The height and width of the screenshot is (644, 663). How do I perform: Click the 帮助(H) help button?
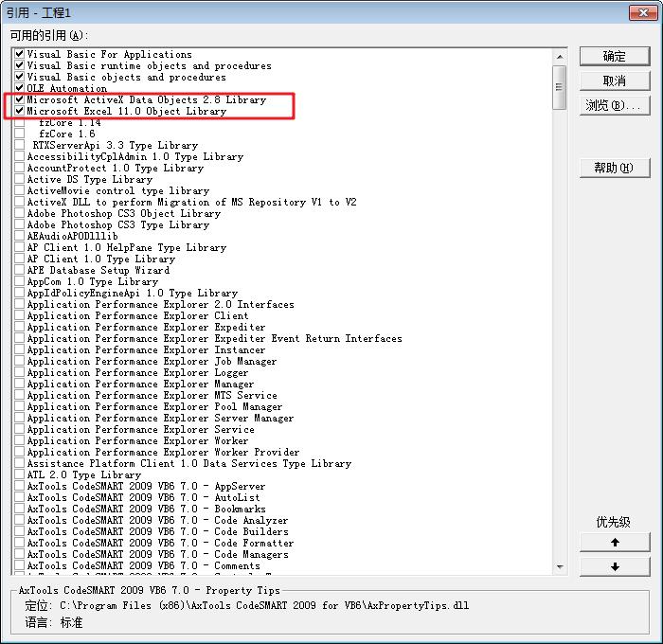coord(615,168)
